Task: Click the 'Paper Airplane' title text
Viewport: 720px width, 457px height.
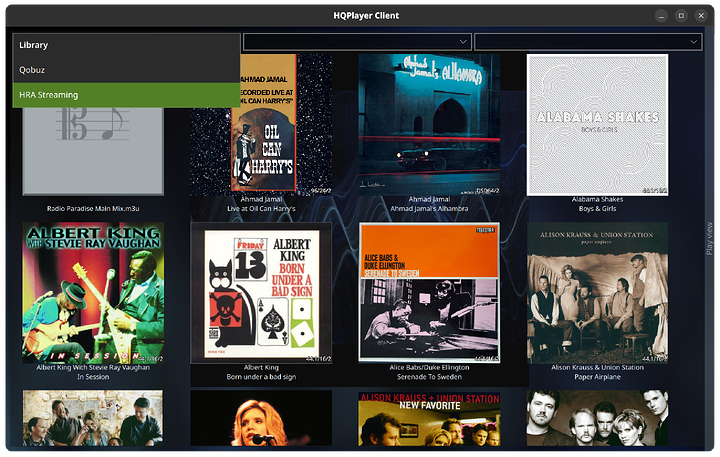Action: (x=597, y=377)
